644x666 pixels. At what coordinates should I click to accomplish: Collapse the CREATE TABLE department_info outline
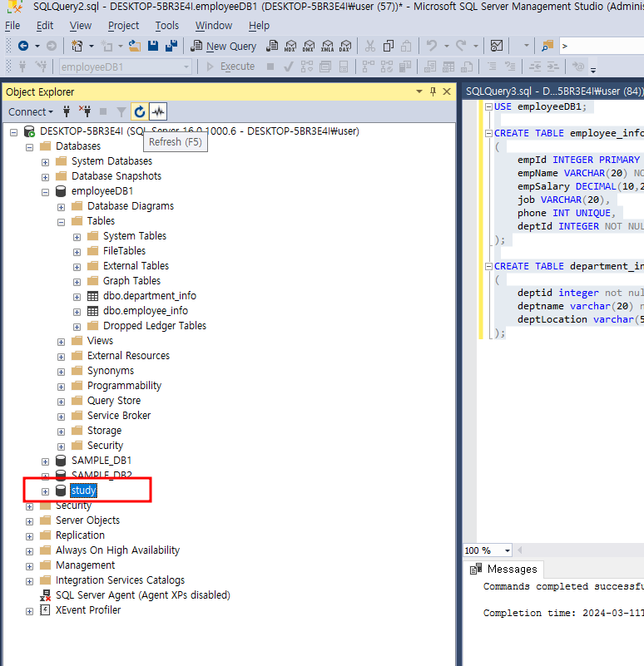coord(489,266)
